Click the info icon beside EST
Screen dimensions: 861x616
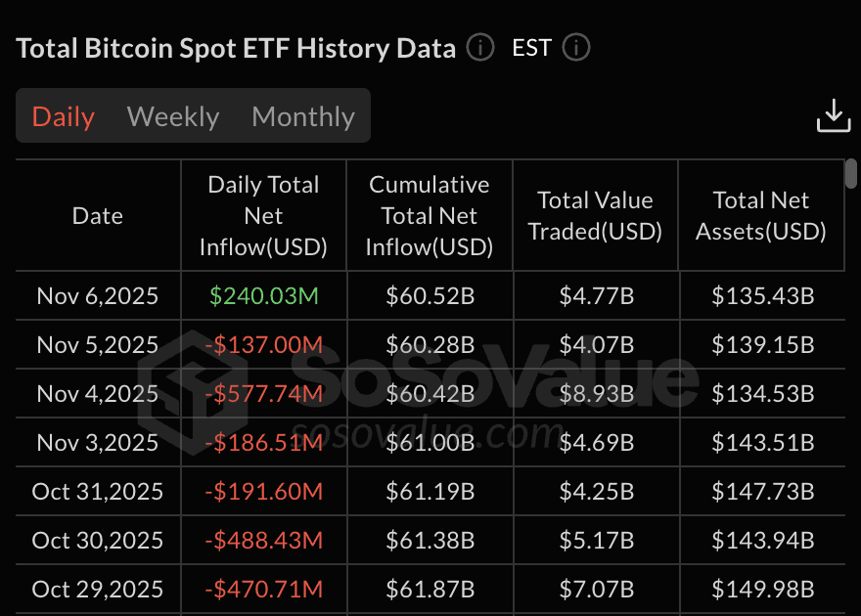coord(576,48)
